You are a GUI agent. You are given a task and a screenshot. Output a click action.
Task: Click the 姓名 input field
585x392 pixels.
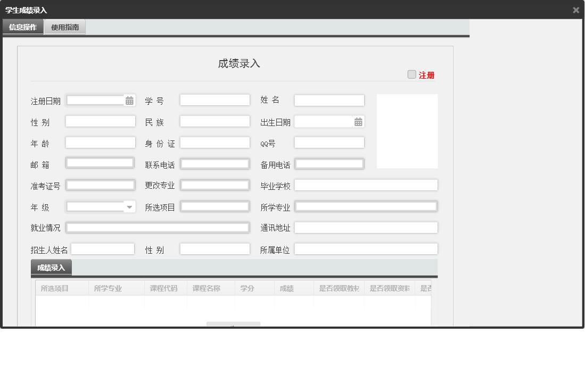tap(329, 100)
